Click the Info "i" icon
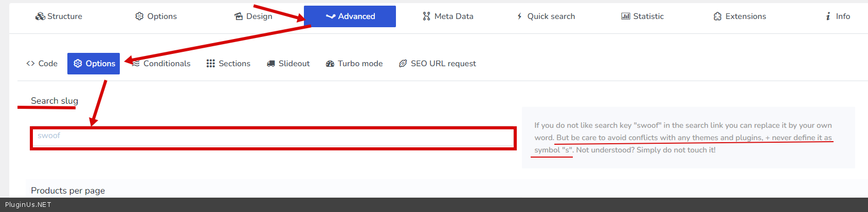This screenshot has width=868, height=212. [828, 16]
